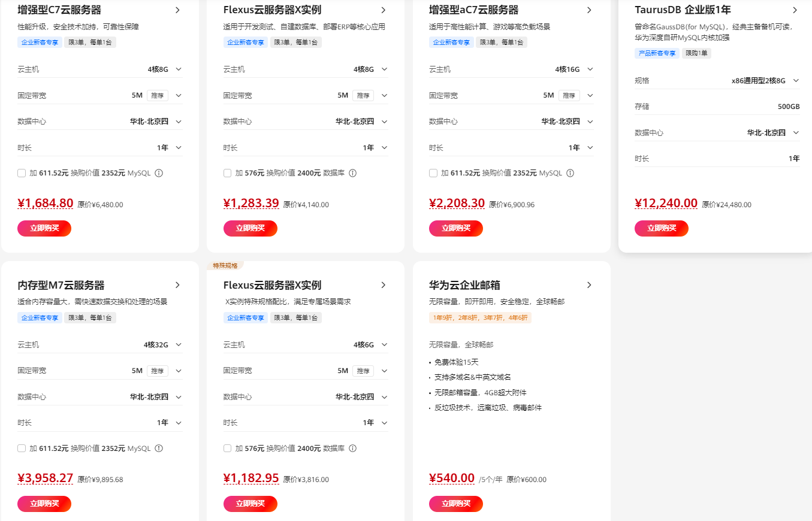The image size is (812, 521).
Task: Expand 固定带宽 dropdown in ¥1,283.39 Flexus card
Action: point(384,95)
